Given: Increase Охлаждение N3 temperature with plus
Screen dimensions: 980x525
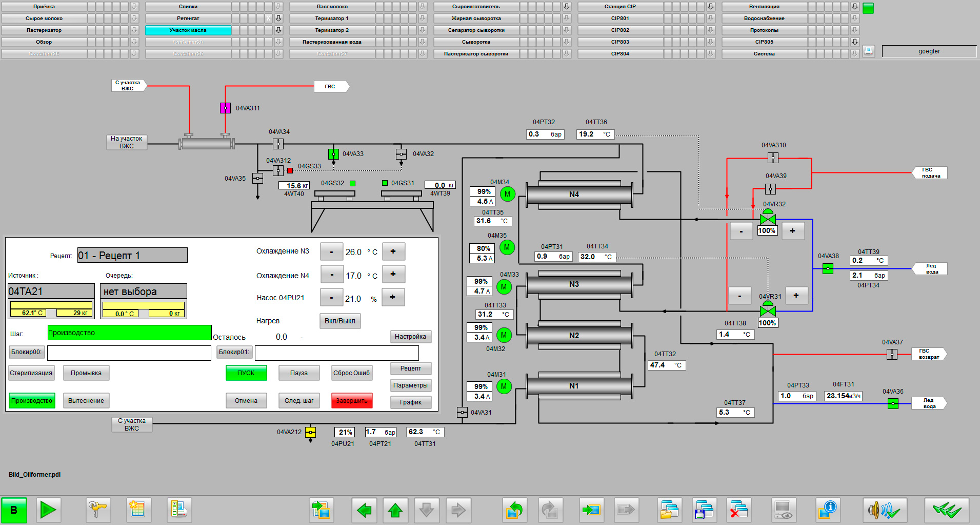Looking at the screenshot, I should (393, 251).
